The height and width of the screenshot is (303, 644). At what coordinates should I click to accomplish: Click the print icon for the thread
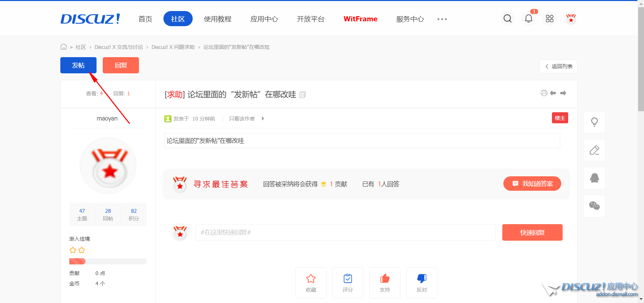tap(544, 93)
